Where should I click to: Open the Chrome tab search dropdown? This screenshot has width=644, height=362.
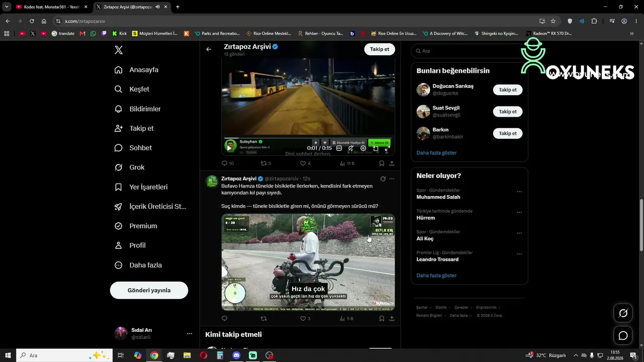tap(7, 7)
